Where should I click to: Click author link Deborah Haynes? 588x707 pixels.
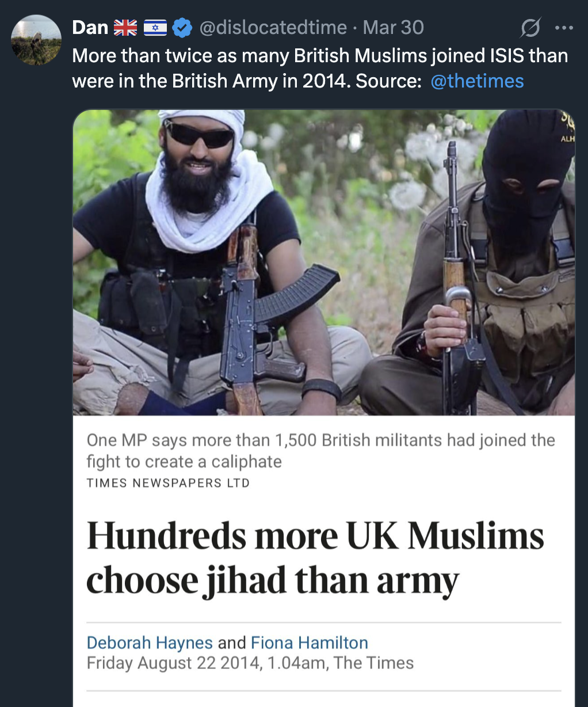[x=150, y=642]
